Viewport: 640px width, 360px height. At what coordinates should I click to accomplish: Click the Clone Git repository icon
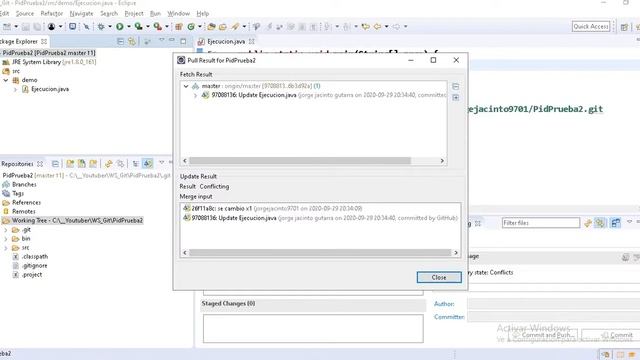point(82,164)
